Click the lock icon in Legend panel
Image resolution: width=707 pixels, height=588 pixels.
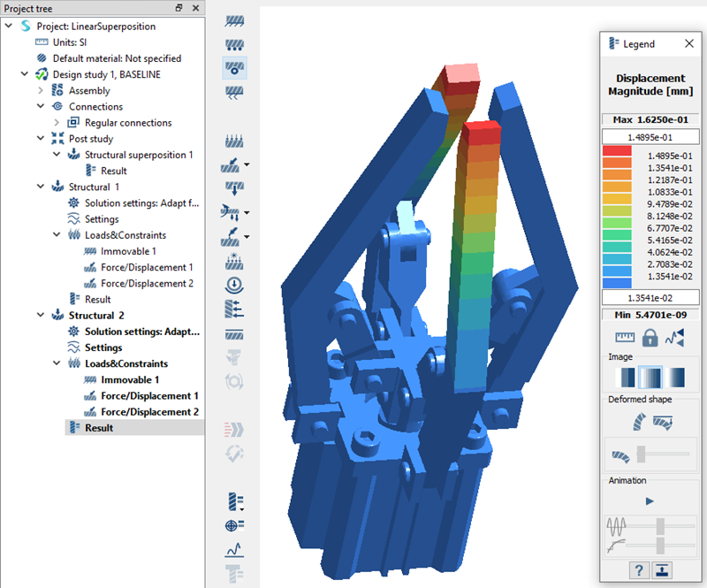650,337
